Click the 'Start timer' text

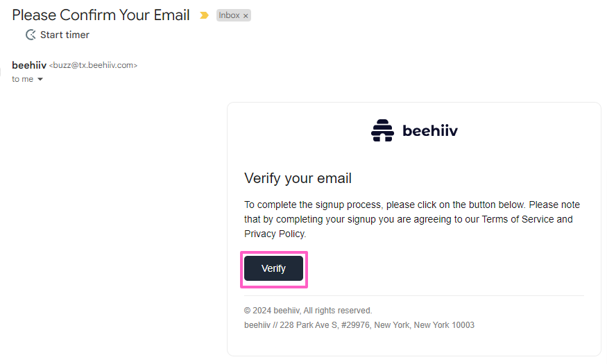(x=65, y=35)
